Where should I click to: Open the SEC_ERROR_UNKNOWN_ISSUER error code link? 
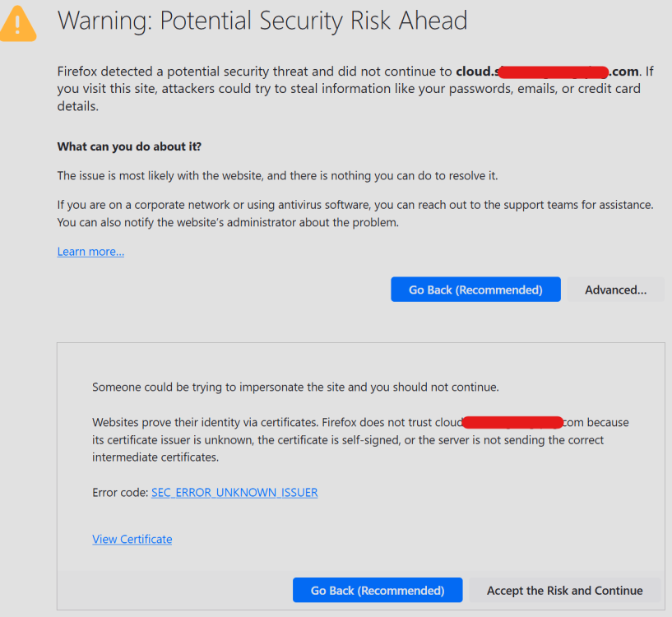234,492
